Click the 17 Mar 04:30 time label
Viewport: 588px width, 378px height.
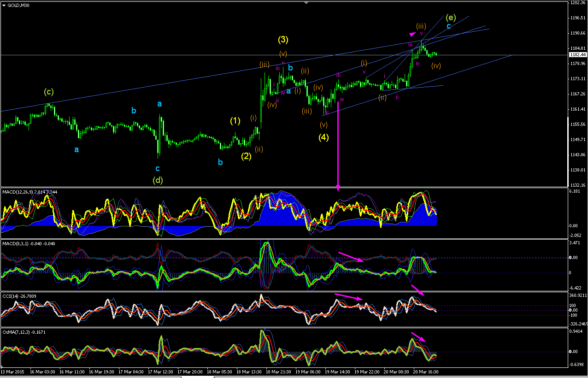[x=131, y=371]
